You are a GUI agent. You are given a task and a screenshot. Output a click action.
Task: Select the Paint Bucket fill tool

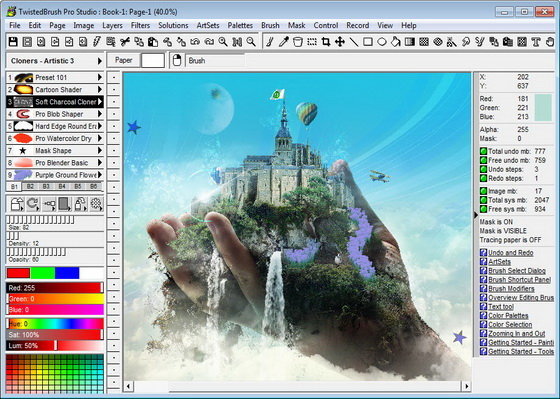click(396, 42)
